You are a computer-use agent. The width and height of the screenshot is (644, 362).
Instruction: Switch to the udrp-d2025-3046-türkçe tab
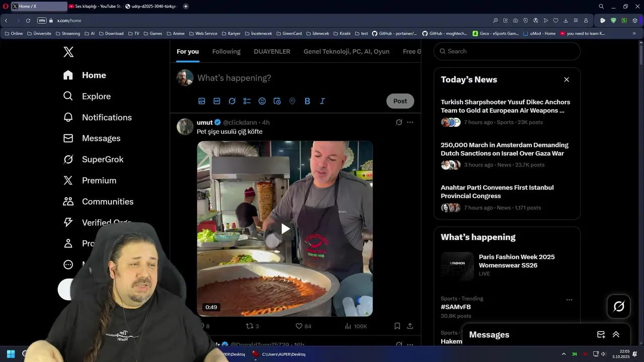[x=151, y=7]
